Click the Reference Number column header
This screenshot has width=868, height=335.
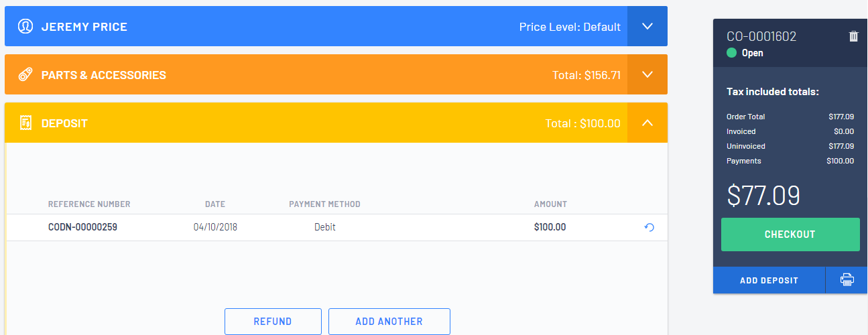[89, 204]
